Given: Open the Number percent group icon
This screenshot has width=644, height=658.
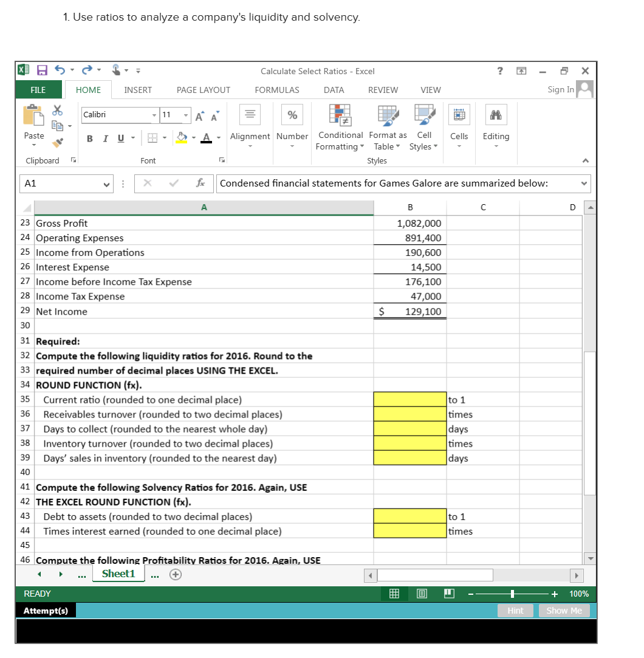Looking at the screenshot, I should 292,115.
